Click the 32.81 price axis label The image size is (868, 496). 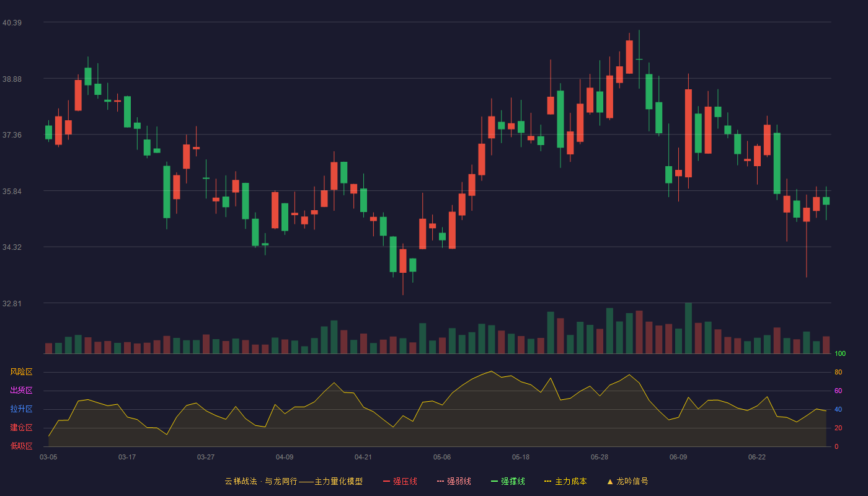pos(12,303)
